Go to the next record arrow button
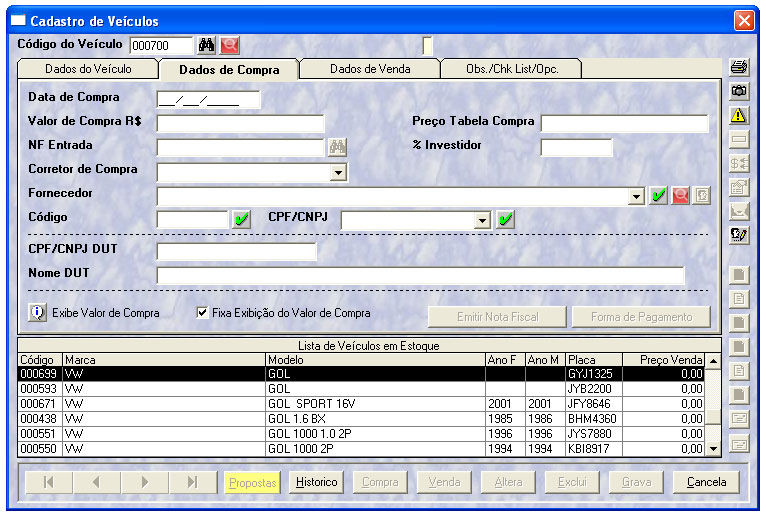Screen dimensions: 766x518 (x=145, y=482)
